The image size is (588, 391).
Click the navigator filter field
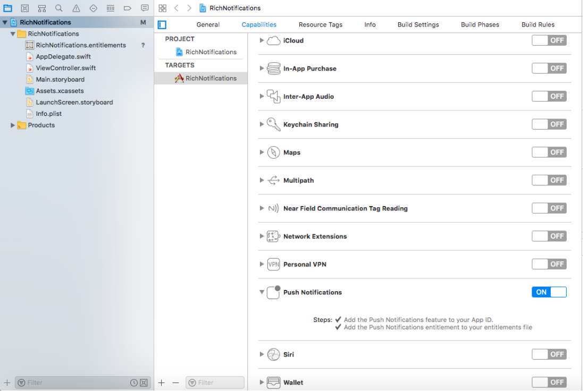pyautogui.click(x=64, y=382)
